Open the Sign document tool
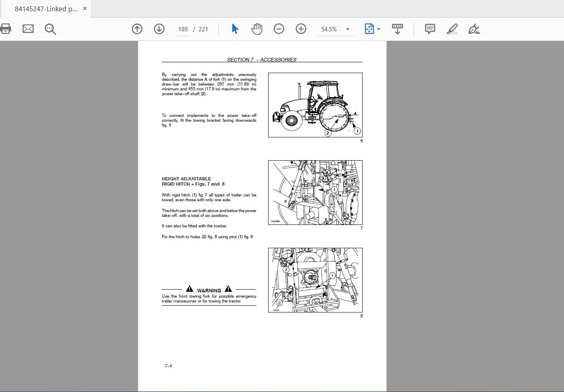This screenshot has width=564, height=392. (474, 29)
